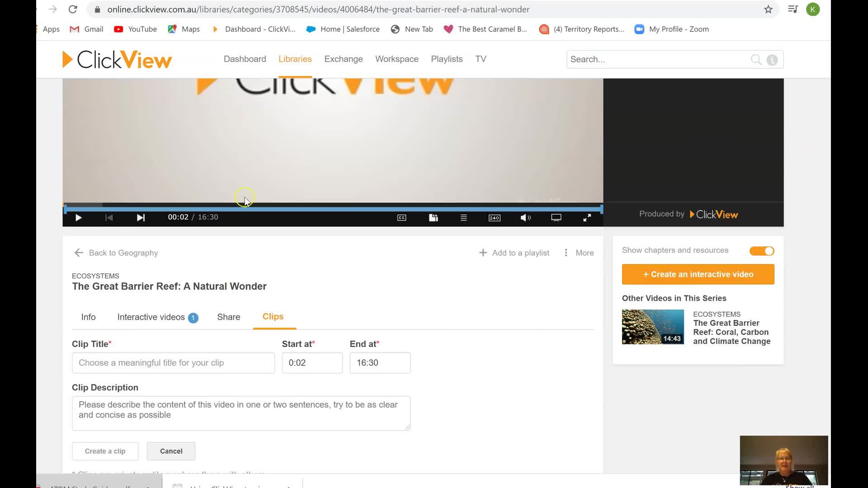Go Back to Geography
This screenshot has height=488, width=868.
point(116,253)
